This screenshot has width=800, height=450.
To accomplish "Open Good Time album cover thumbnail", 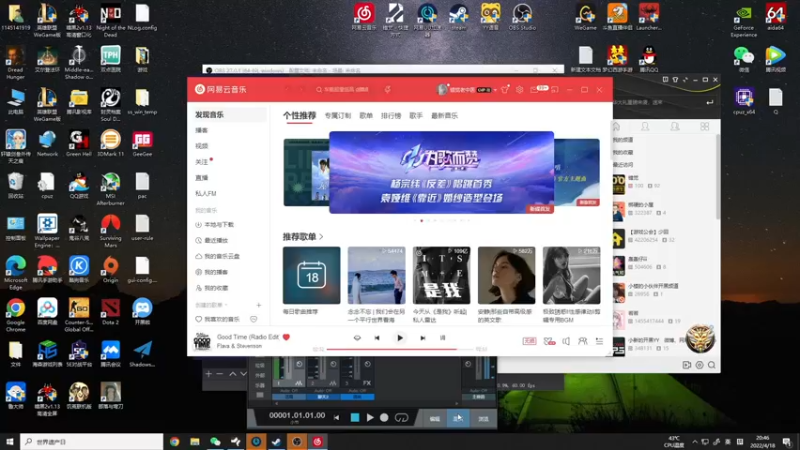I will 202,341.
